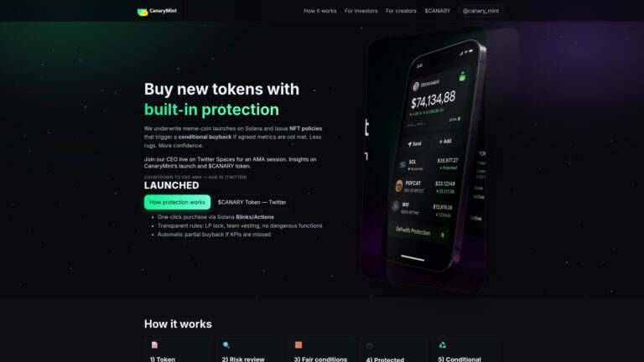The height and width of the screenshot is (362, 644).
Task: Click the magnifier icon on Risk review card
Action: [226, 344]
